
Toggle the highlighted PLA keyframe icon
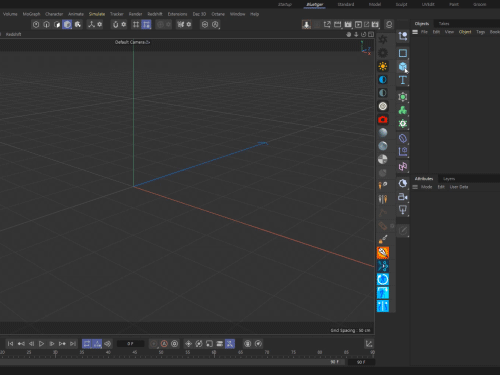pos(230,344)
